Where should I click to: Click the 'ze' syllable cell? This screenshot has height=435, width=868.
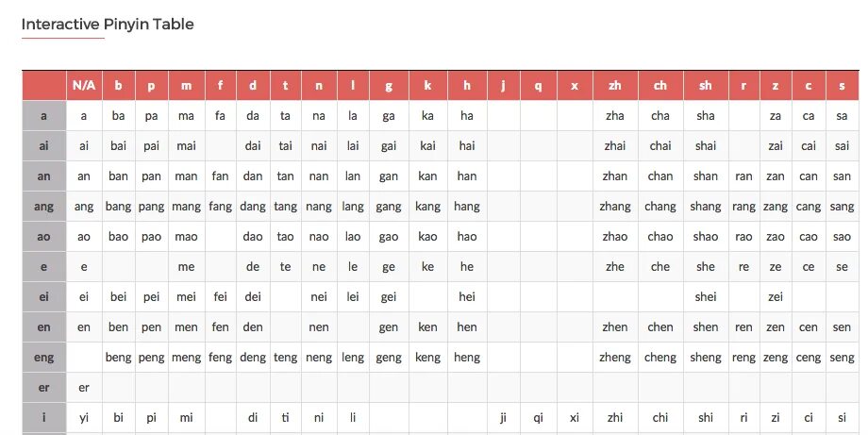click(776, 267)
